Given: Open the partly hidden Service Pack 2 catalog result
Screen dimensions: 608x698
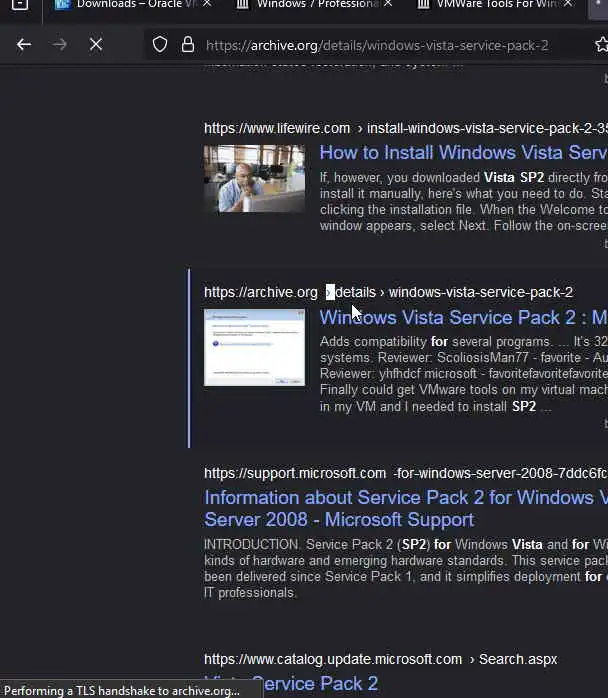Looking at the screenshot, I should click(x=291, y=684).
